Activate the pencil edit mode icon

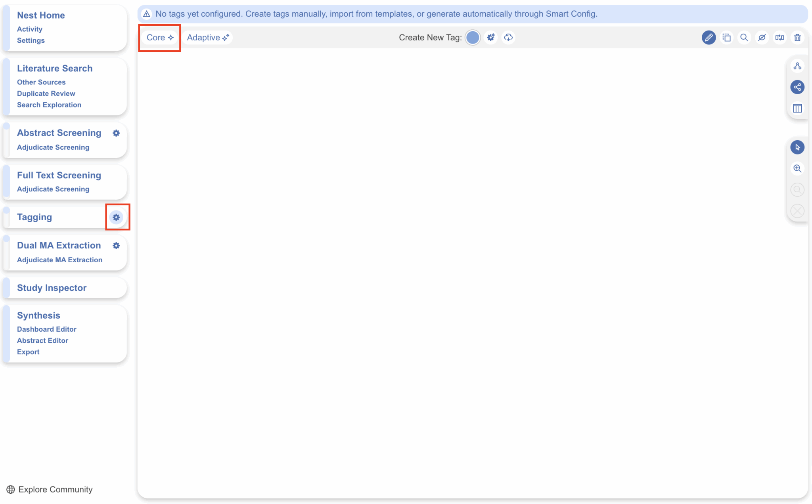pyautogui.click(x=709, y=38)
